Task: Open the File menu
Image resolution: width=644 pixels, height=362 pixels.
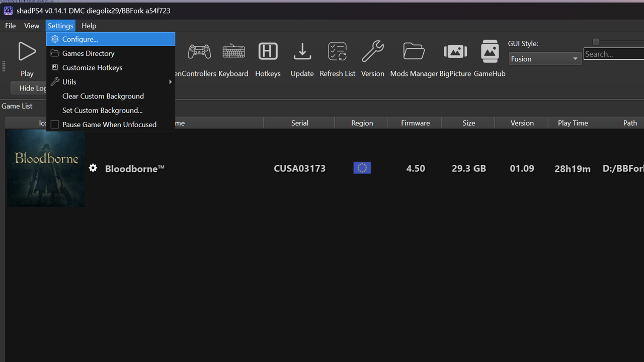Action: [11, 26]
